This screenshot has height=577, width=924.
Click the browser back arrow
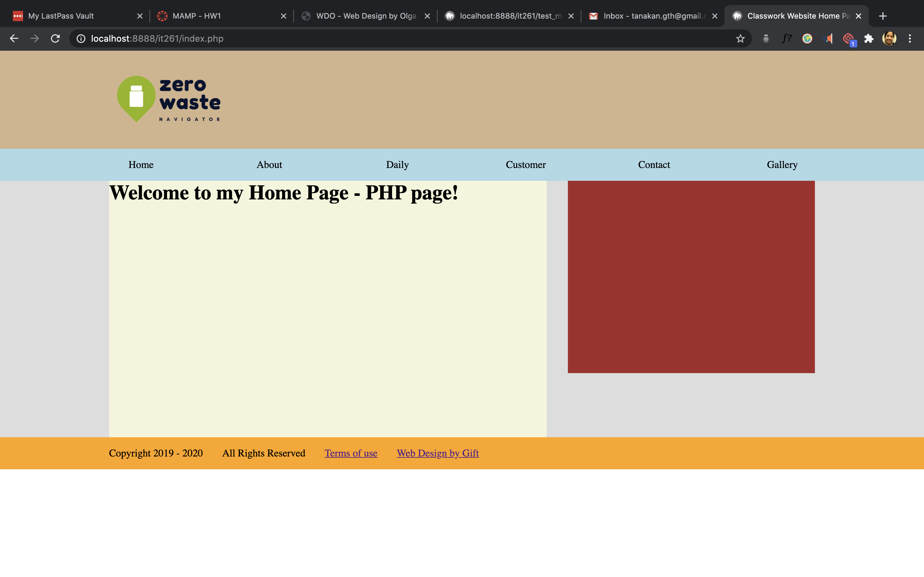14,38
